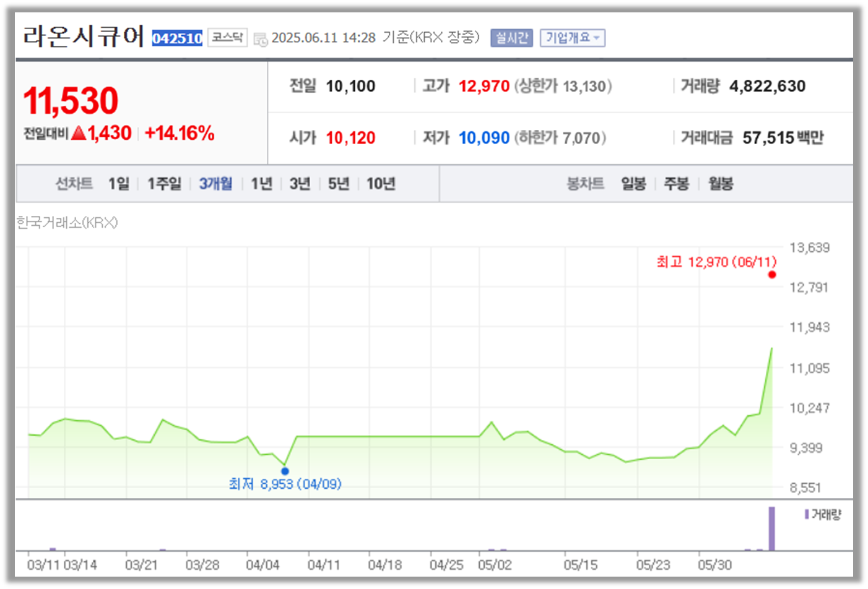The height and width of the screenshot is (589, 868).
Task: Click the 상한가 13,130 text
Action: coord(563,87)
